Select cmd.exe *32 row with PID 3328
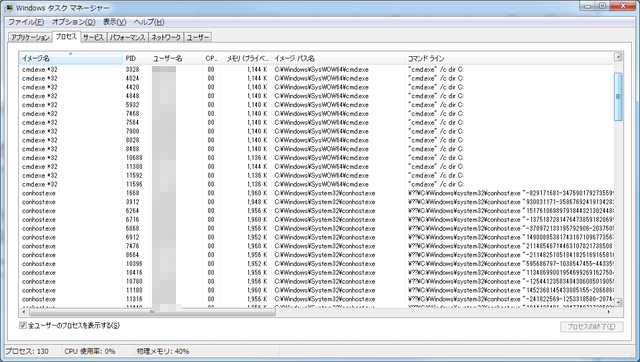640x362 pixels. click(316, 69)
